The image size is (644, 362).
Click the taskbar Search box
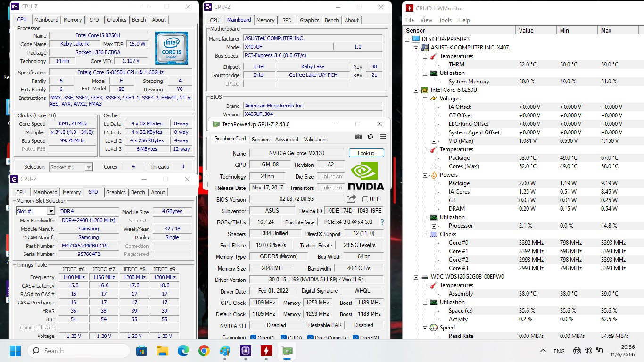79,351
